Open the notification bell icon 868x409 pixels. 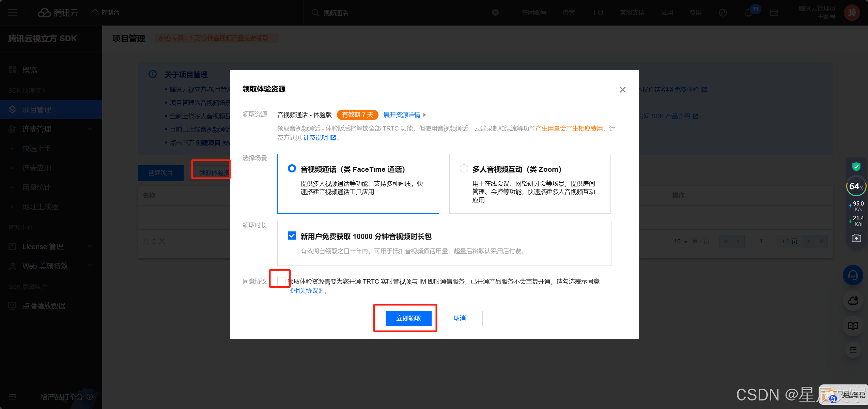748,13
